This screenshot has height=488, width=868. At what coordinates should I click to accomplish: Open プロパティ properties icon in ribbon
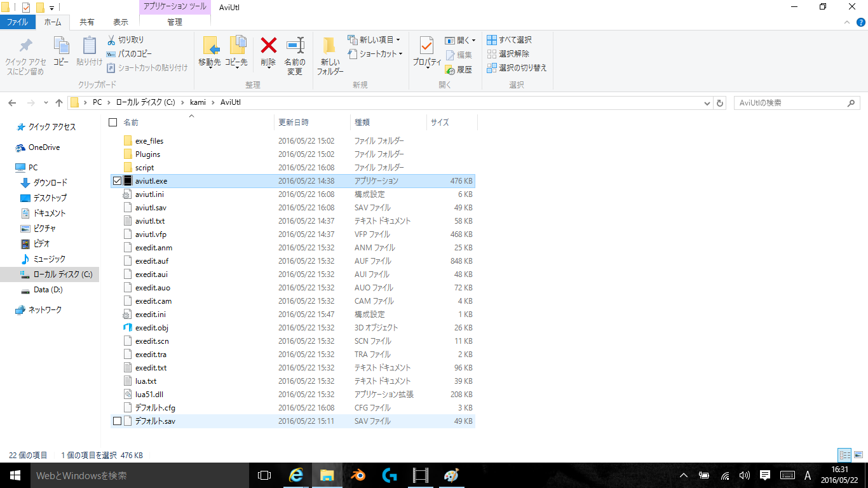coord(426,46)
